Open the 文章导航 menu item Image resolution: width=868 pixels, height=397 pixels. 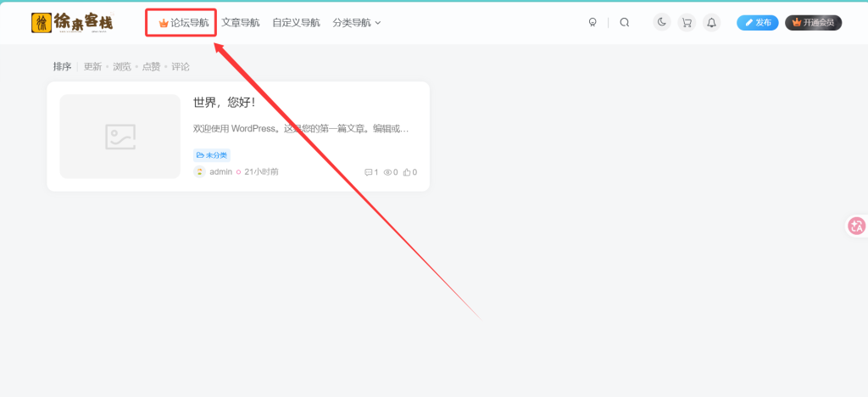tap(240, 23)
